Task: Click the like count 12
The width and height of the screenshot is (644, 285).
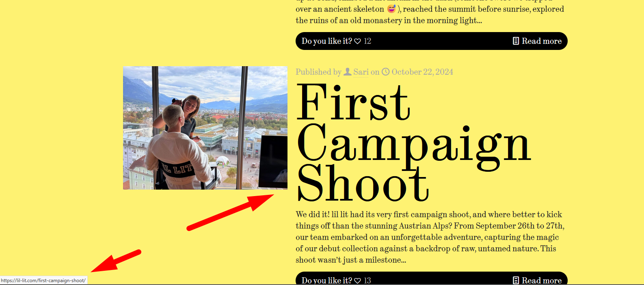Action: click(x=367, y=41)
